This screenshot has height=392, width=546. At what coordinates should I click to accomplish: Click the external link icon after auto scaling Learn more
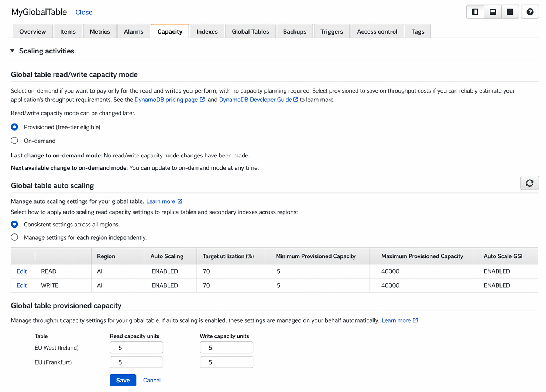tap(180, 201)
